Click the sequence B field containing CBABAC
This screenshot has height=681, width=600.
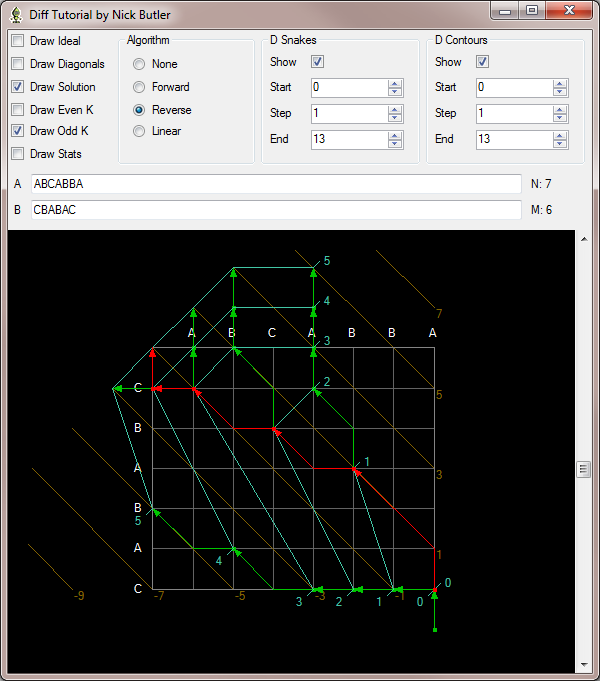coord(276,210)
